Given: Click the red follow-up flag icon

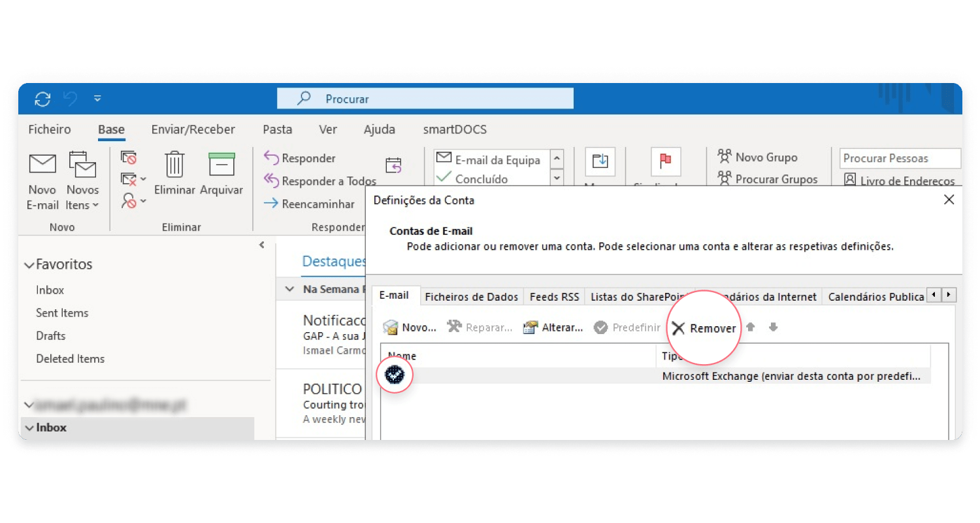Looking at the screenshot, I should [666, 161].
